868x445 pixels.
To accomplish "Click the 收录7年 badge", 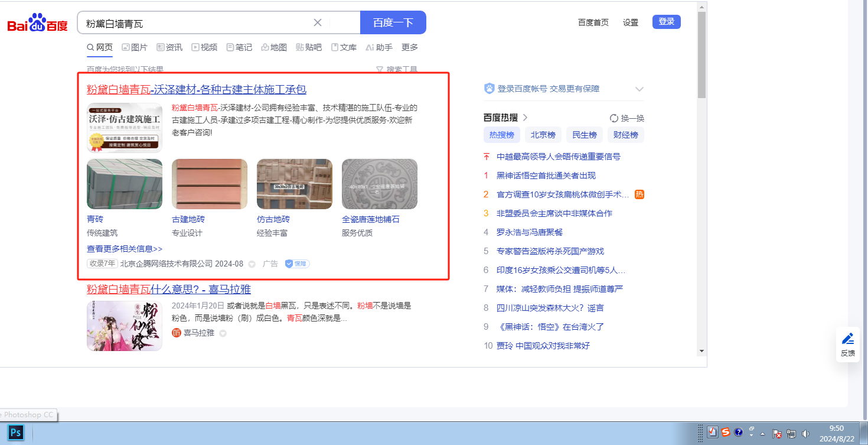I will click(x=102, y=264).
